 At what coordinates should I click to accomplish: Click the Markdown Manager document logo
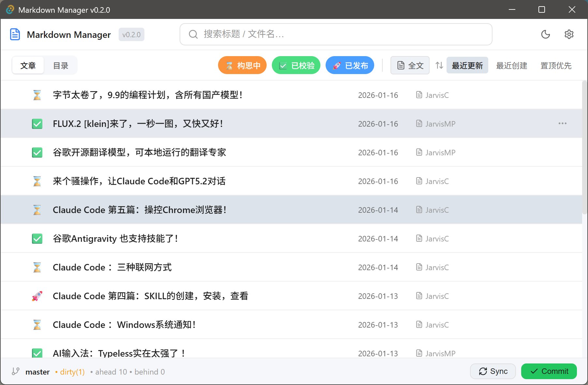coord(15,34)
